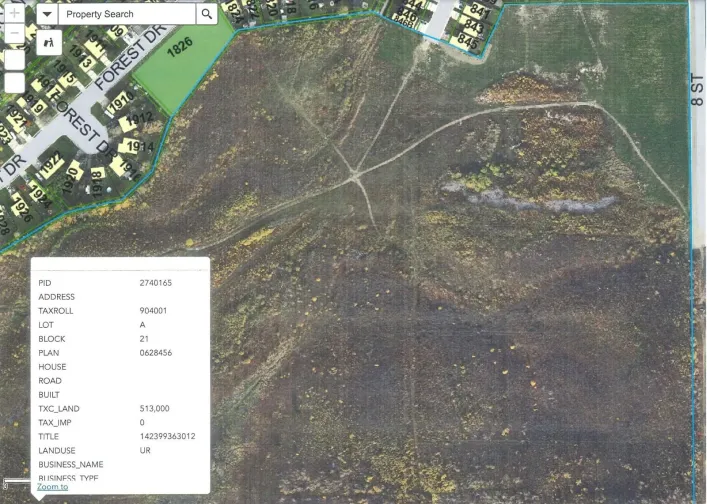Click the magnifier search icon
This screenshot has height=504, width=707.
[206, 14]
